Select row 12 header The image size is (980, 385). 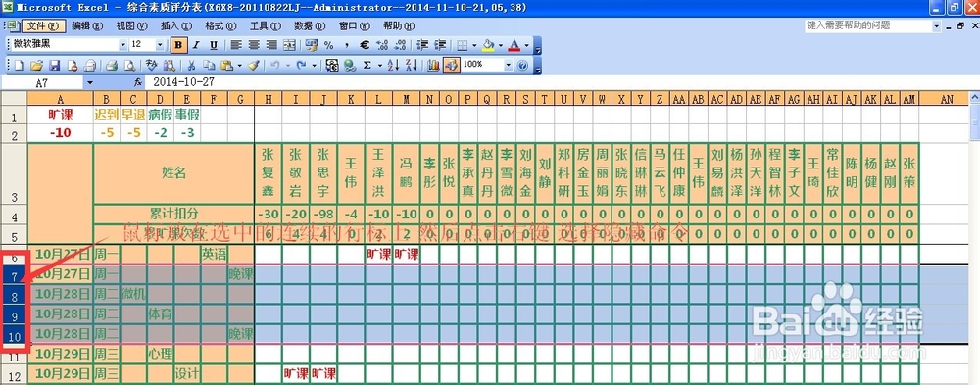pos(14,374)
